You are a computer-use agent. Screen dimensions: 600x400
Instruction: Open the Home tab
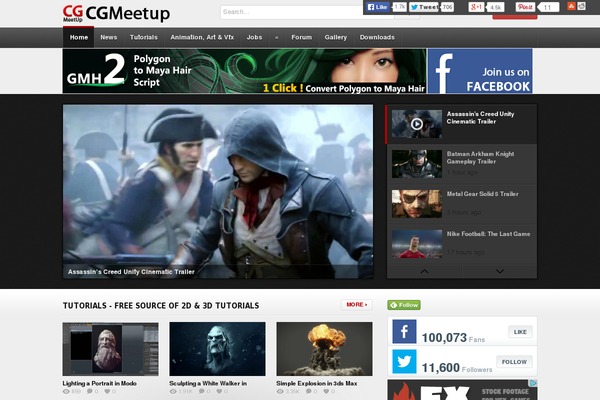click(79, 38)
